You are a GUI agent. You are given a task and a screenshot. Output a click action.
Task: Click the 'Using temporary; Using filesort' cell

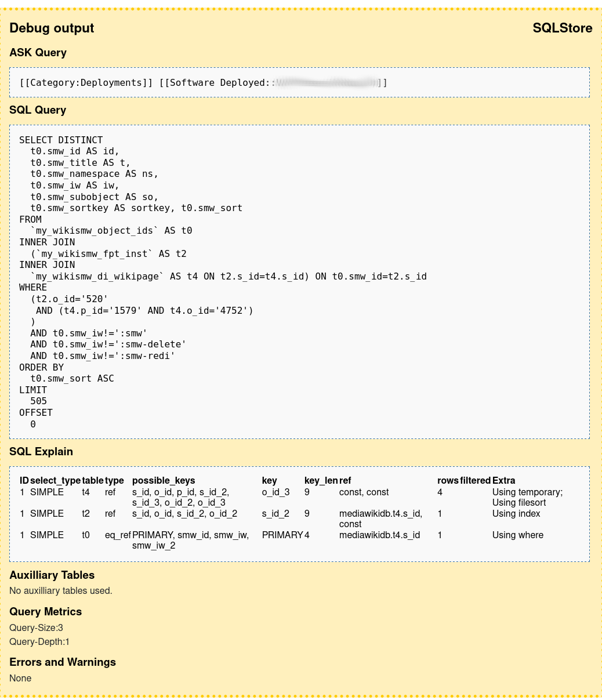pyautogui.click(x=528, y=498)
